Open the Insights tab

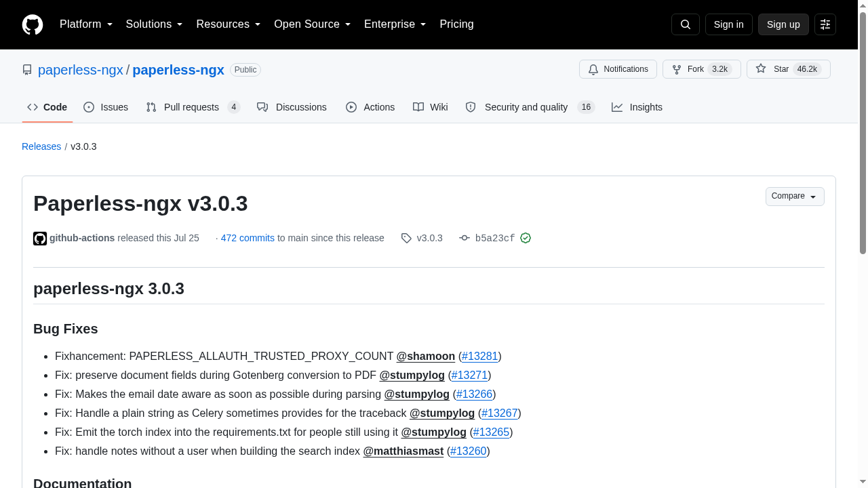(637, 107)
